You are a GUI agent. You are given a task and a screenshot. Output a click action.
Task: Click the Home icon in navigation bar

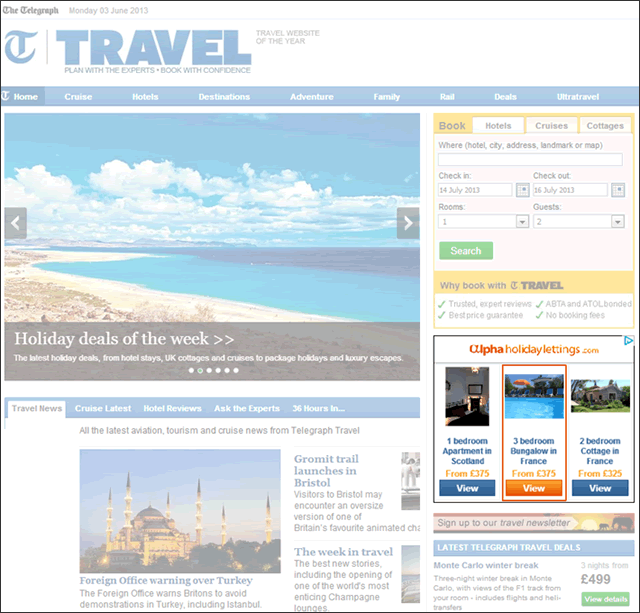pos(8,97)
